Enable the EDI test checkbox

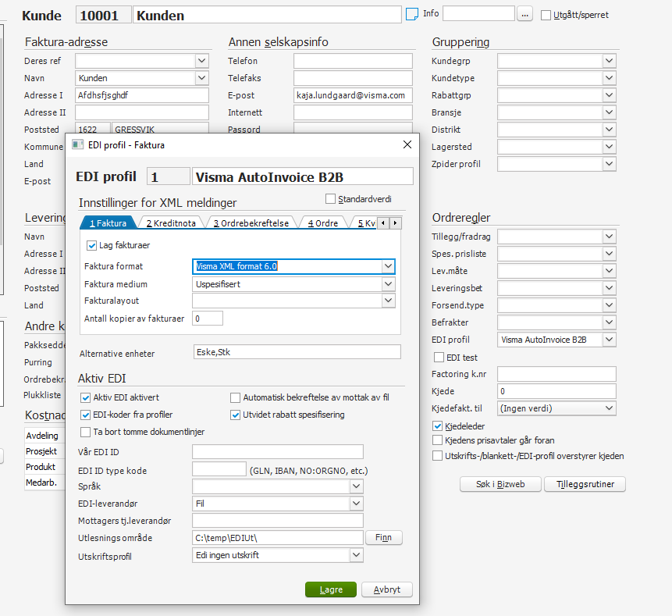pos(439,357)
